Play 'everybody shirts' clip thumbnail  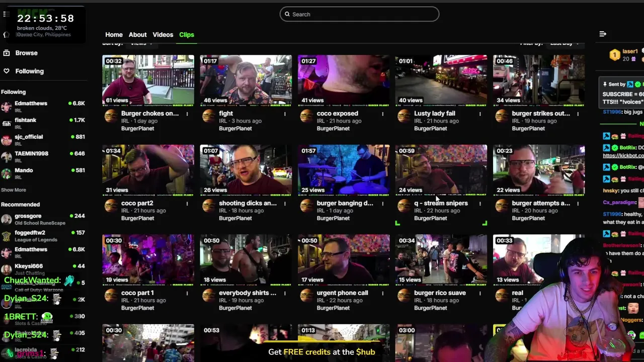pos(246,259)
